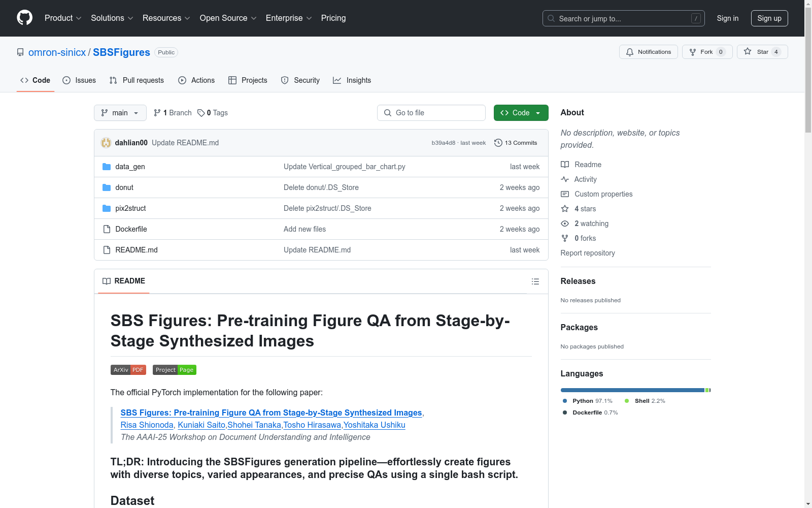Open commit message Update Vertical_grouped_bar_chart.py
Image resolution: width=812 pixels, height=508 pixels.
tap(345, 167)
